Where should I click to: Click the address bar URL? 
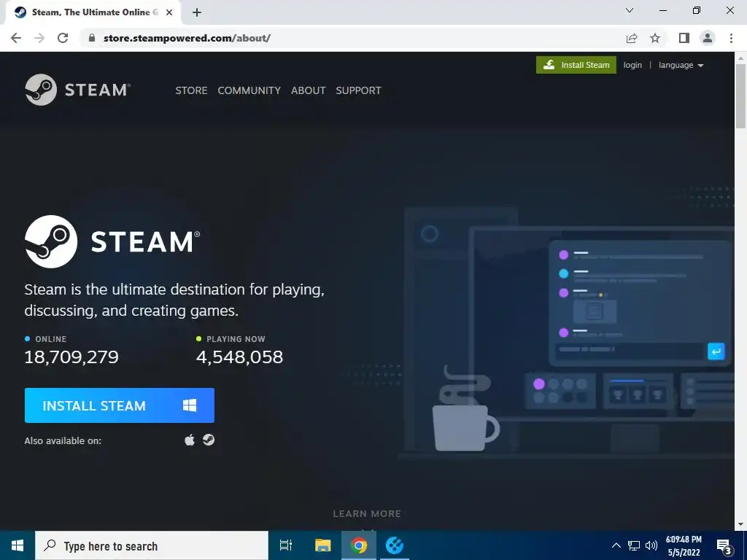[x=187, y=38]
